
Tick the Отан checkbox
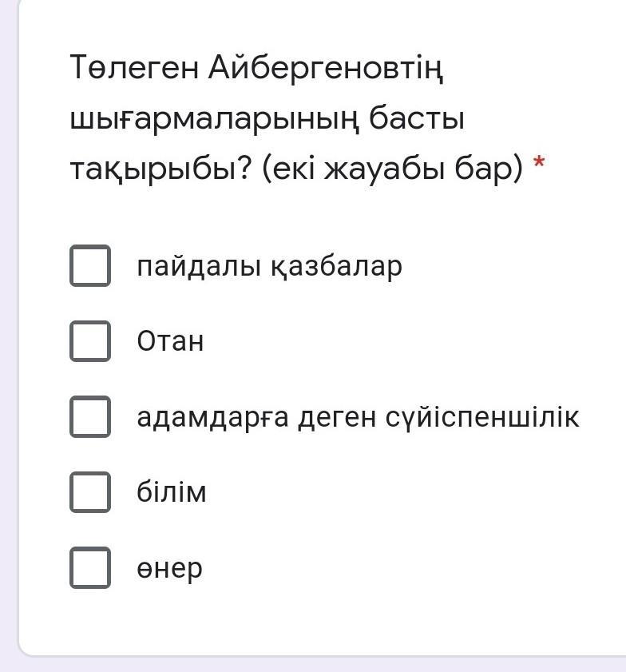(89, 341)
